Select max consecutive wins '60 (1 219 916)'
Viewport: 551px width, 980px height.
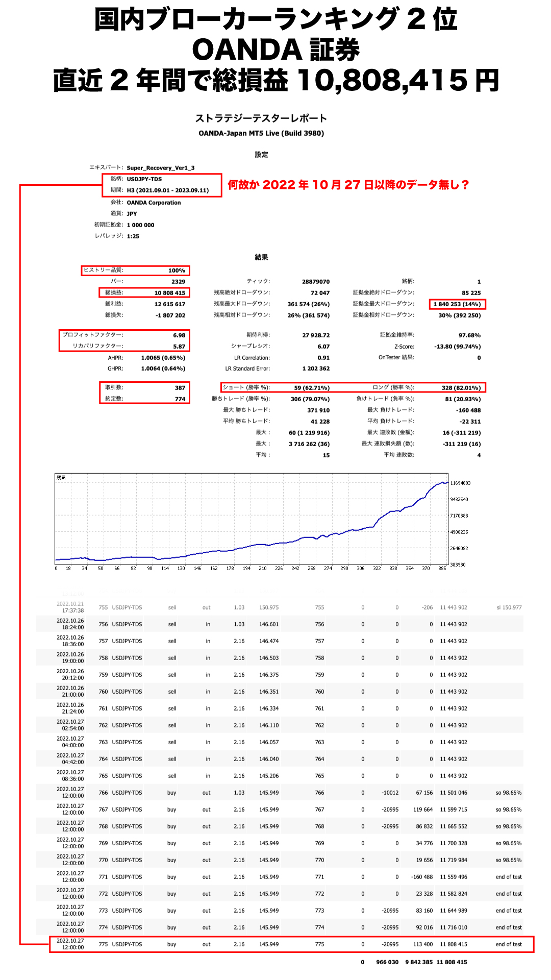pos(309,433)
